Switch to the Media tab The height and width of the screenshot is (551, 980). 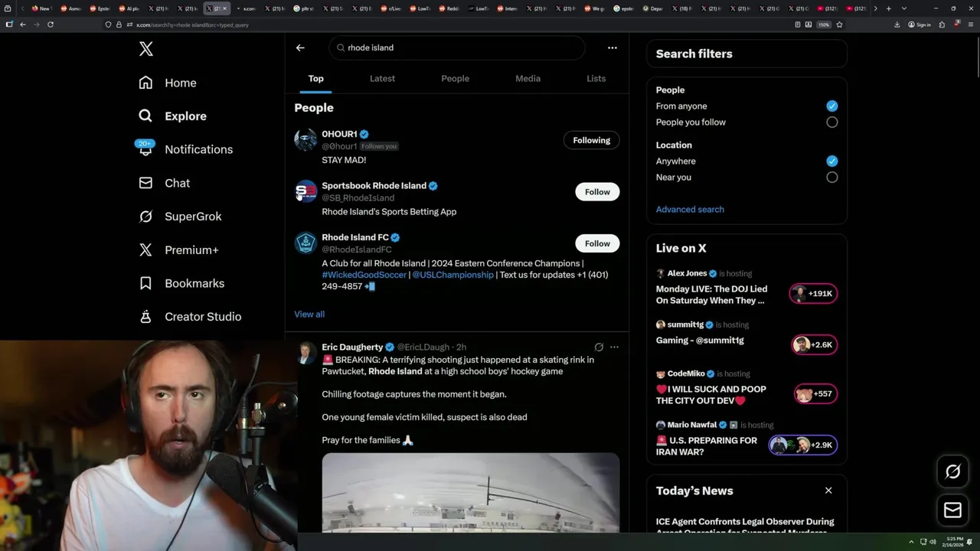coord(528,78)
